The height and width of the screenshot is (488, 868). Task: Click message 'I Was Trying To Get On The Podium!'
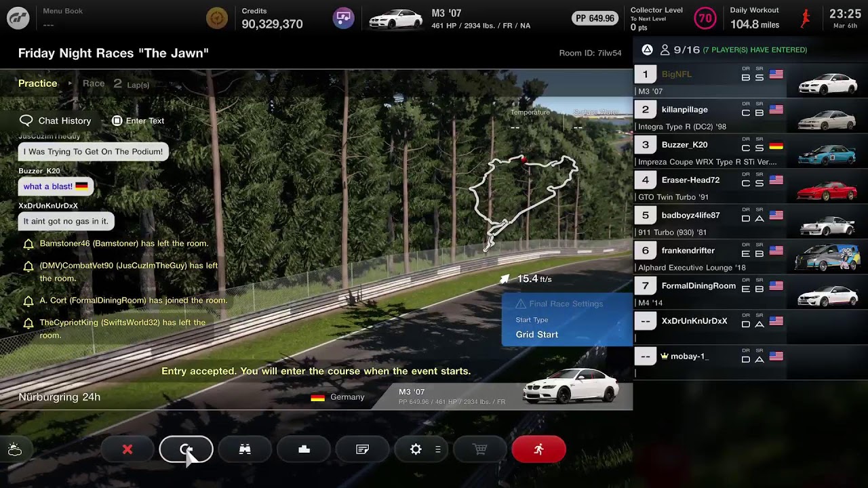(x=93, y=151)
